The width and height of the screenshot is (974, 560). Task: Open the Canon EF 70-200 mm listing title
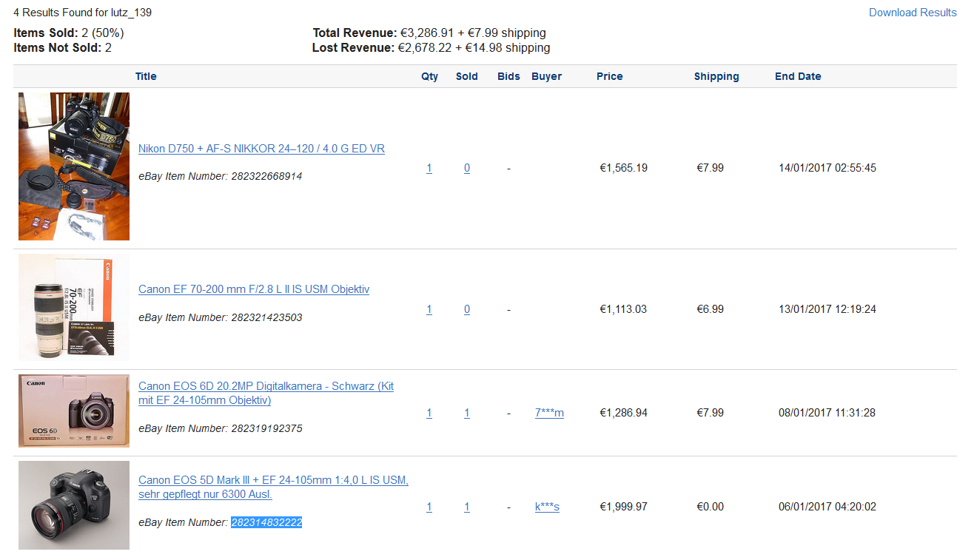point(254,289)
